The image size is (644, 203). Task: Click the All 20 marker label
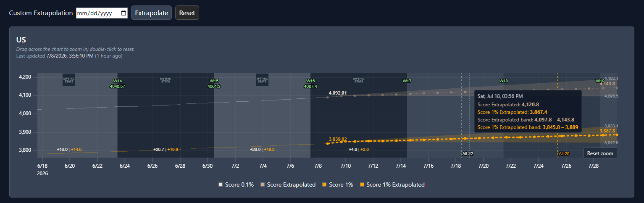pyautogui.click(x=564, y=153)
